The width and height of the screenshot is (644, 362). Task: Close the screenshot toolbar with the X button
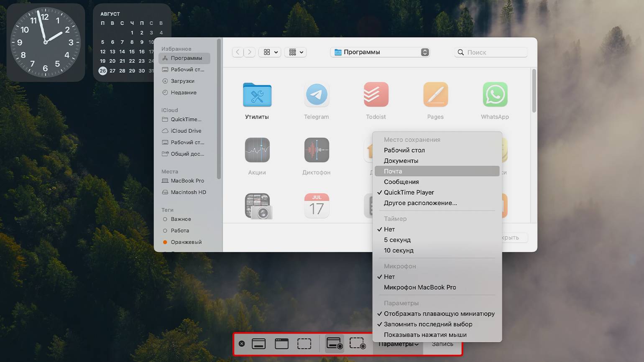point(242,344)
